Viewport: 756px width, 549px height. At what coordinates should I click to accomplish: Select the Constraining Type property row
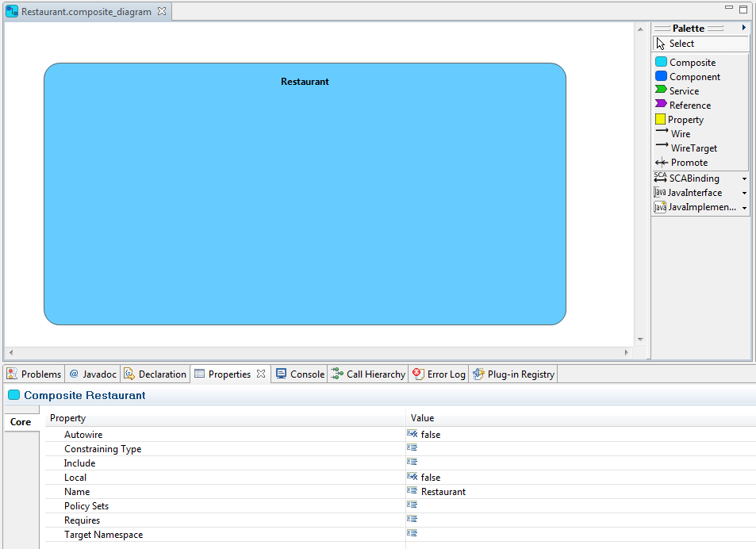(400, 449)
